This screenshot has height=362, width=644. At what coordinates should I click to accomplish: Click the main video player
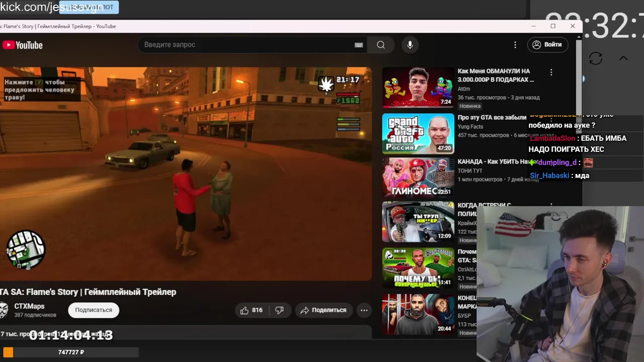[186, 174]
